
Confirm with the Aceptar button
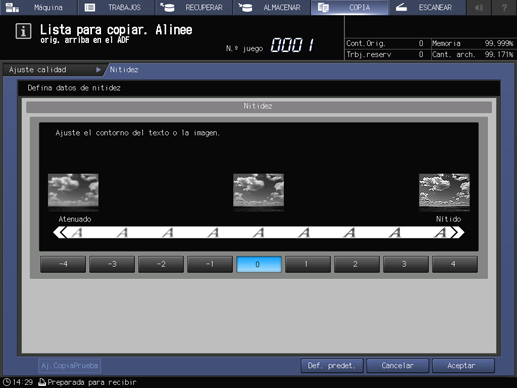463,366
